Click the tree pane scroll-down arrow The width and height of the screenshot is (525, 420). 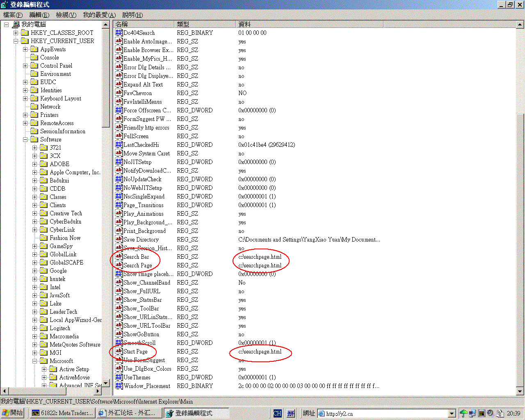(106, 383)
